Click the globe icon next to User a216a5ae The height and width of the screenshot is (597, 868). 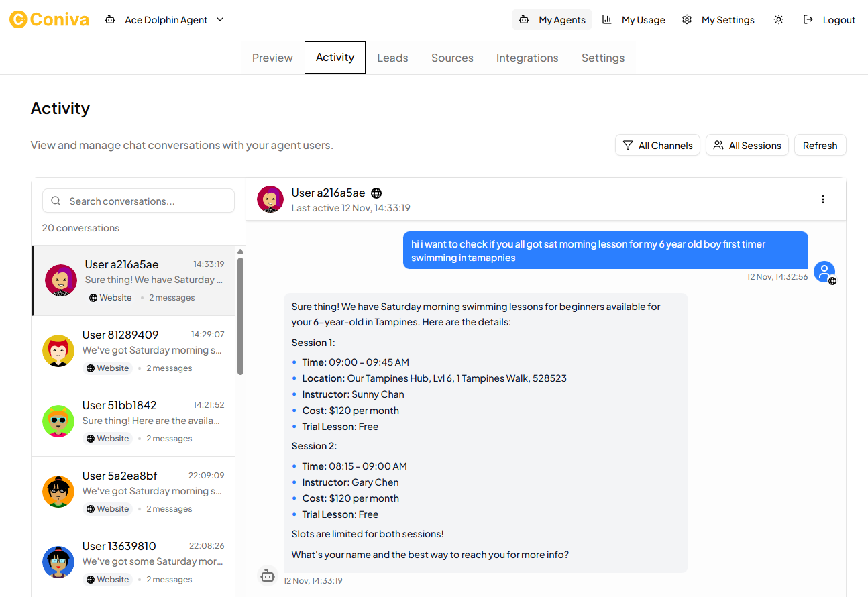[376, 193]
